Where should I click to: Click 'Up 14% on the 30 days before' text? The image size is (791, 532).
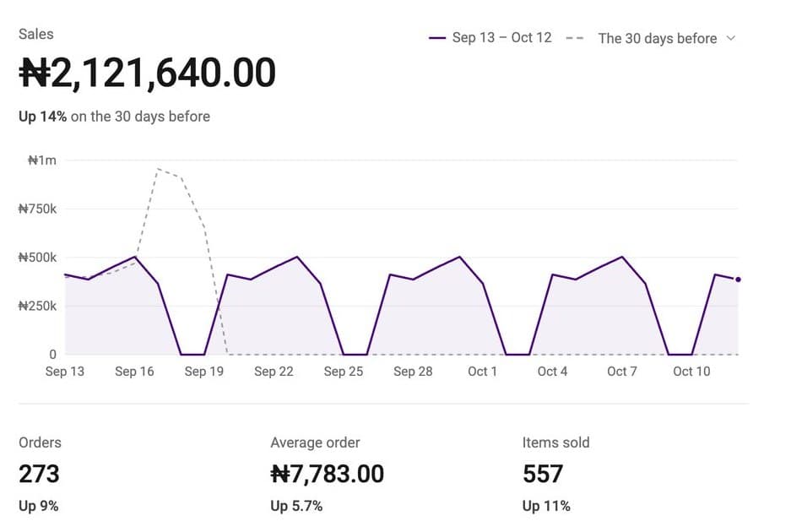[x=115, y=117]
